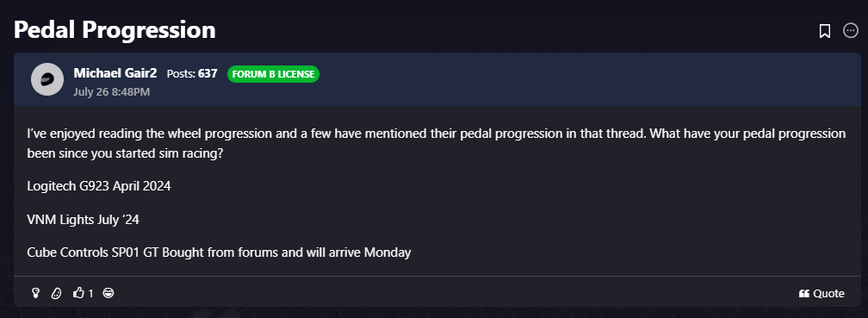Click the Posts: 637 count
The width and height of the screenshot is (868, 318).
pos(192,73)
